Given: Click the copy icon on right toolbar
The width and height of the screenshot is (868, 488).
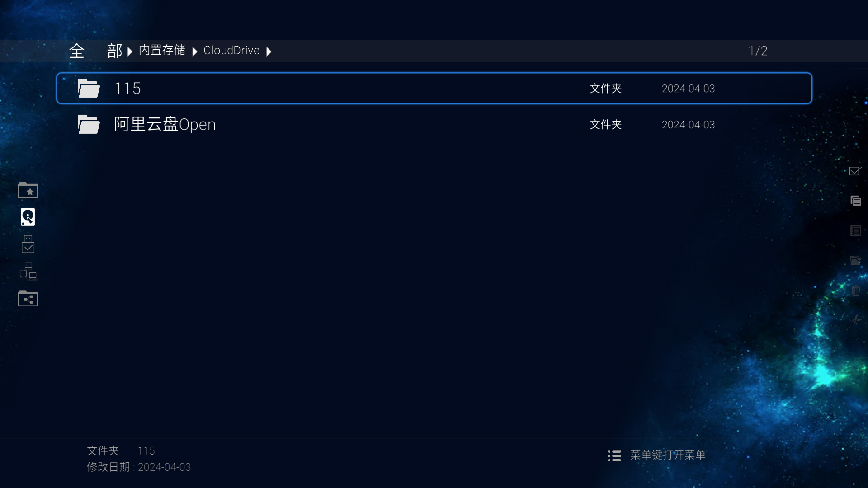Looking at the screenshot, I should [855, 201].
